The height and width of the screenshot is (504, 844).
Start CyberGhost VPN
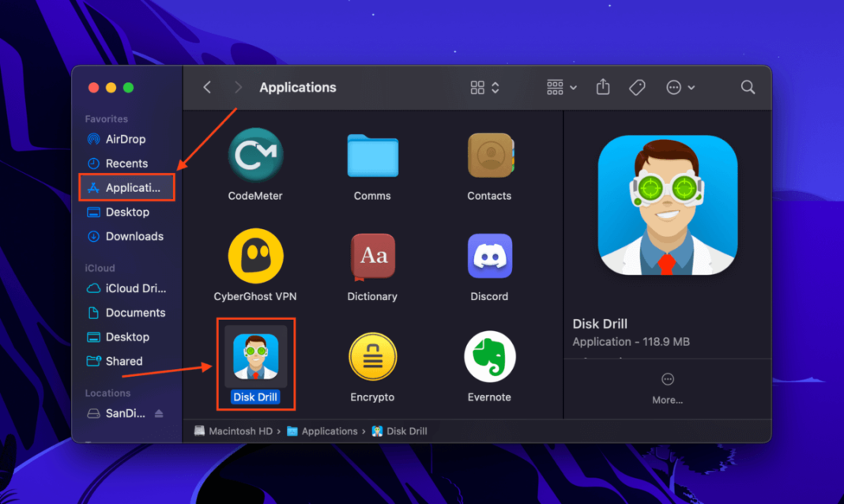pos(254,256)
